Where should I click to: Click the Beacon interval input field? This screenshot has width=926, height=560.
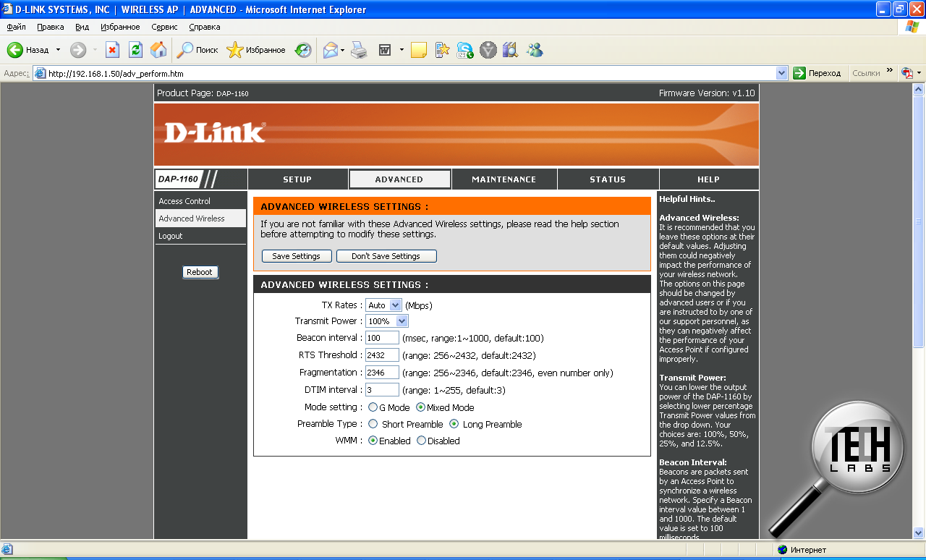(382, 338)
